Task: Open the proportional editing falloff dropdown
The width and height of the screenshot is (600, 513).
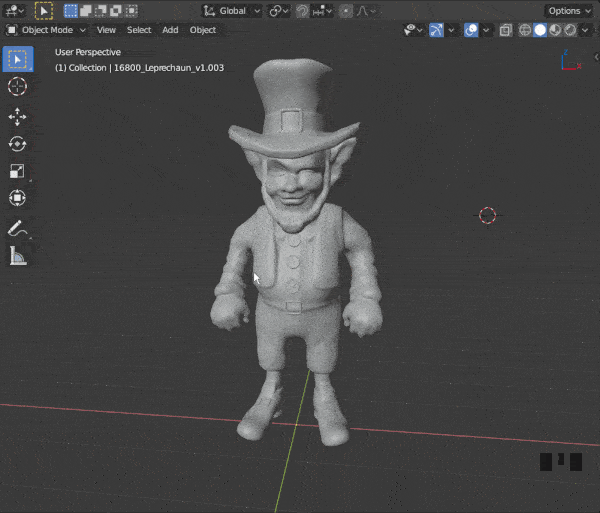Action: (366, 11)
